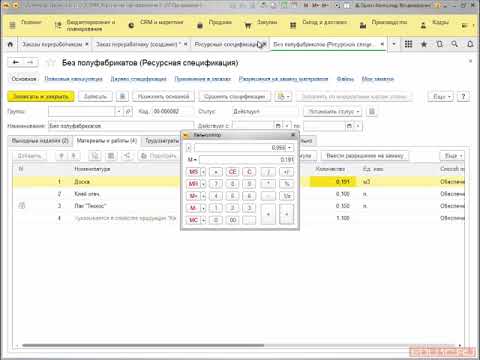Open the notifications bell icon

[x=470, y=44]
